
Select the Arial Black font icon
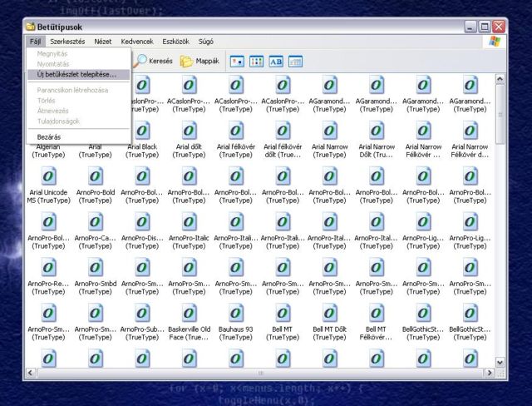coord(142,131)
